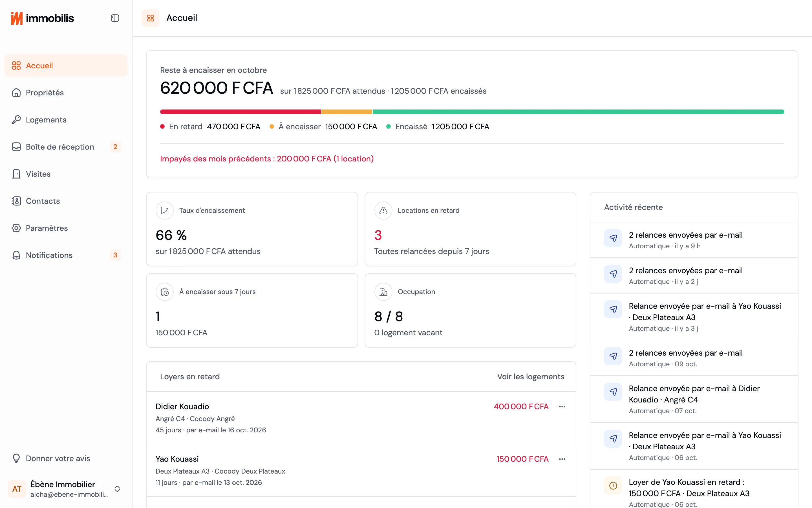This screenshot has width=812, height=508.
Task: Click the Occupation building icon
Action: 383,292
